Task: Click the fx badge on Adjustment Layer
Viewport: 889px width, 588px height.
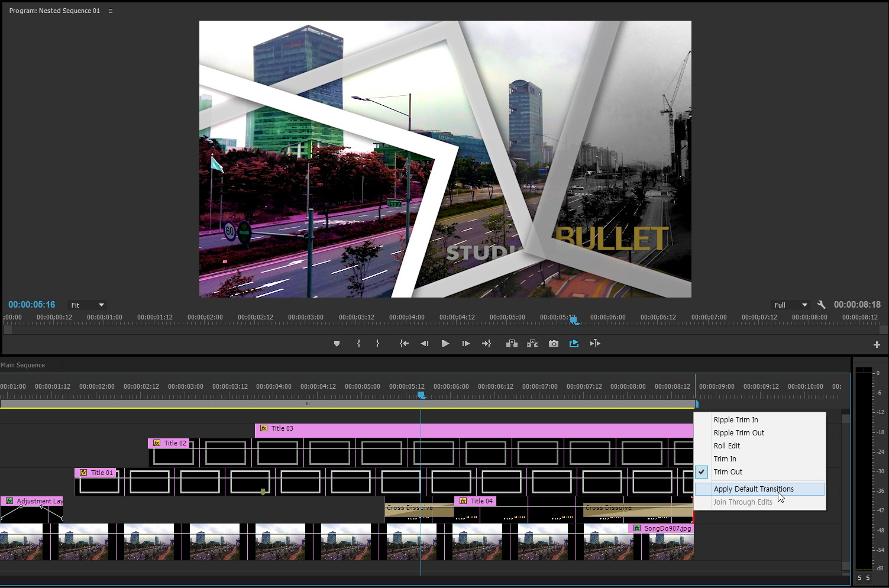Action: (9, 501)
